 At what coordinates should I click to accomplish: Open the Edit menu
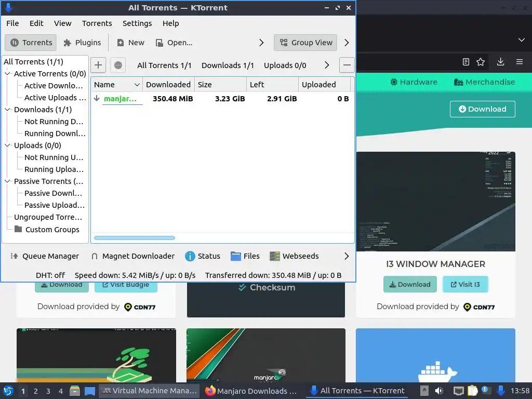click(x=36, y=23)
